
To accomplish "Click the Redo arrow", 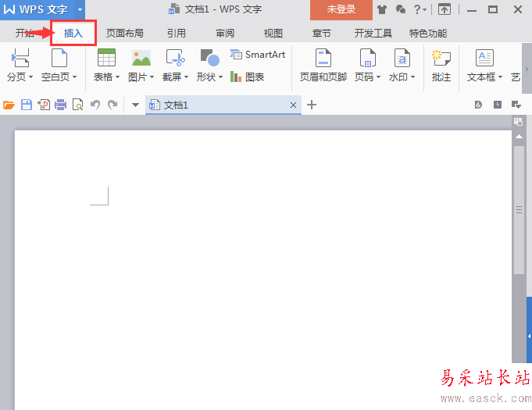I will point(112,105).
